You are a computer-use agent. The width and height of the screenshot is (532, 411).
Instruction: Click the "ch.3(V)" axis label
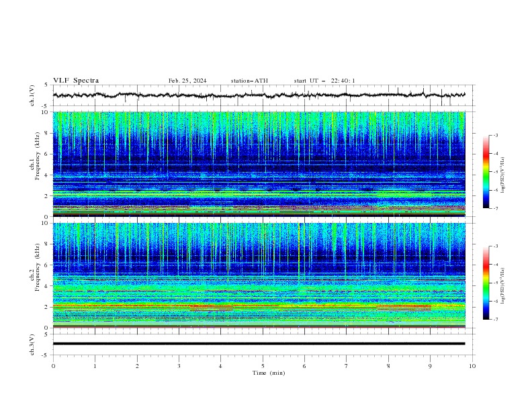click(32, 345)
